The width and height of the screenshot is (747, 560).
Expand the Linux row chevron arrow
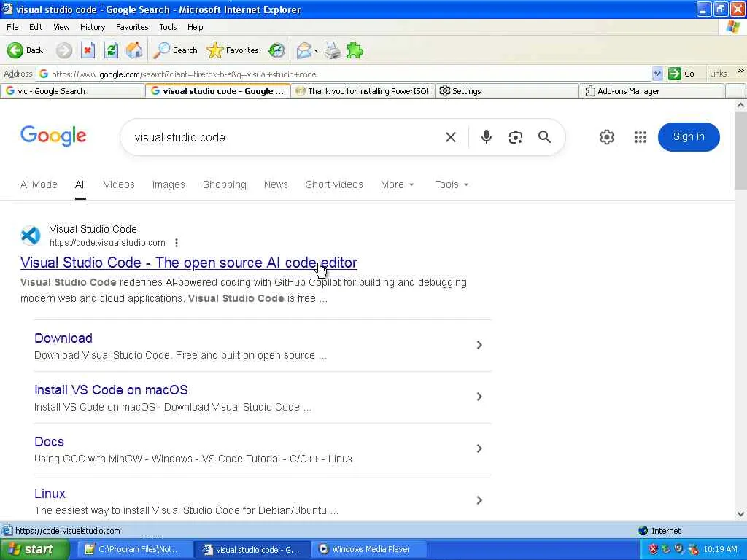point(479,500)
